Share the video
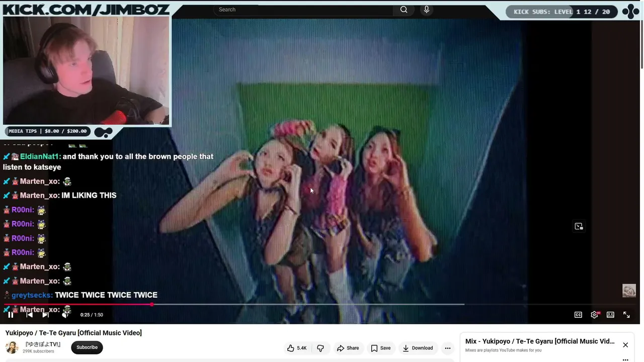The height and width of the screenshot is (362, 644). pyautogui.click(x=348, y=348)
